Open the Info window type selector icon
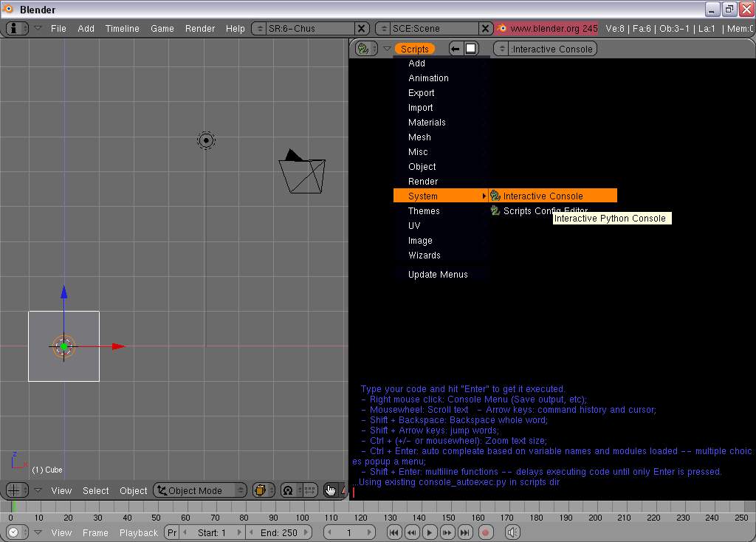Screen dimensions: 756x542 click(x=16, y=29)
